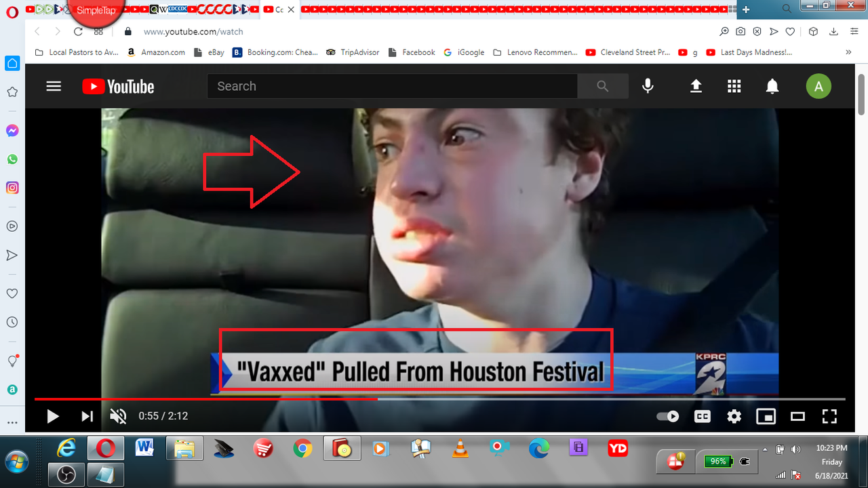Viewport: 868px width, 488px height.
Task: Seek on the video progress bar
Action: [x=542, y=399]
